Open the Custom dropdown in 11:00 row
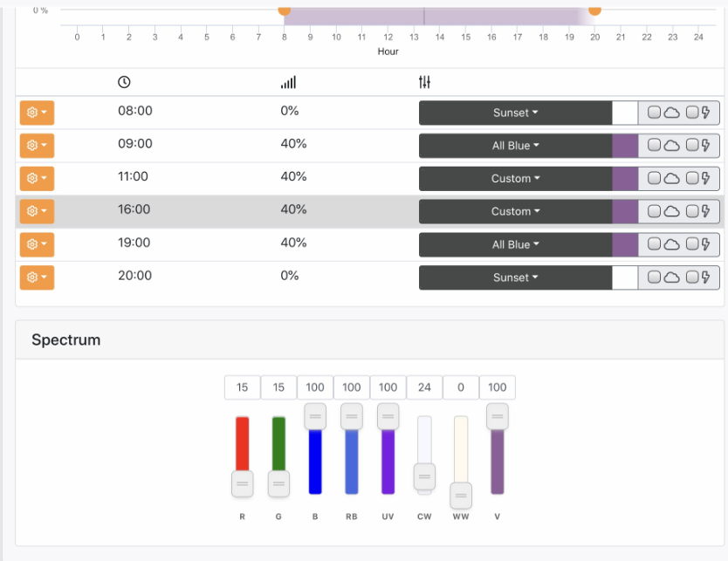This screenshot has width=728, height=561. 515,179
